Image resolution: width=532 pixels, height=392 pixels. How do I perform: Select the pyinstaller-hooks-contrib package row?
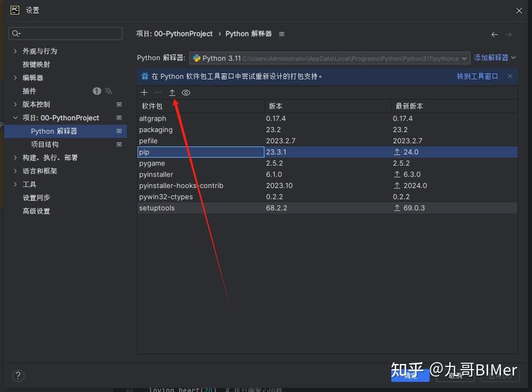(327, 185)
